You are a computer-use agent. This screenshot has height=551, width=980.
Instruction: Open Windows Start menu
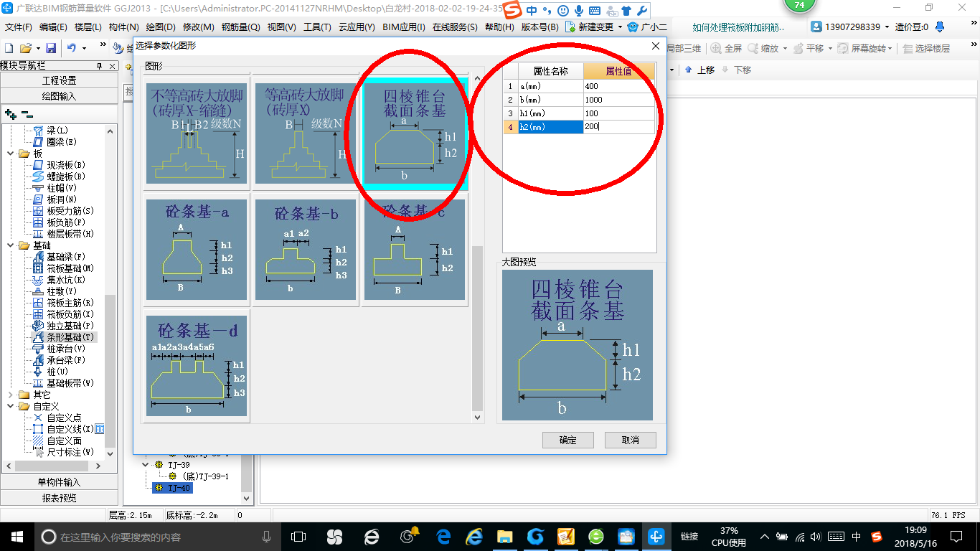coord(17,536)
